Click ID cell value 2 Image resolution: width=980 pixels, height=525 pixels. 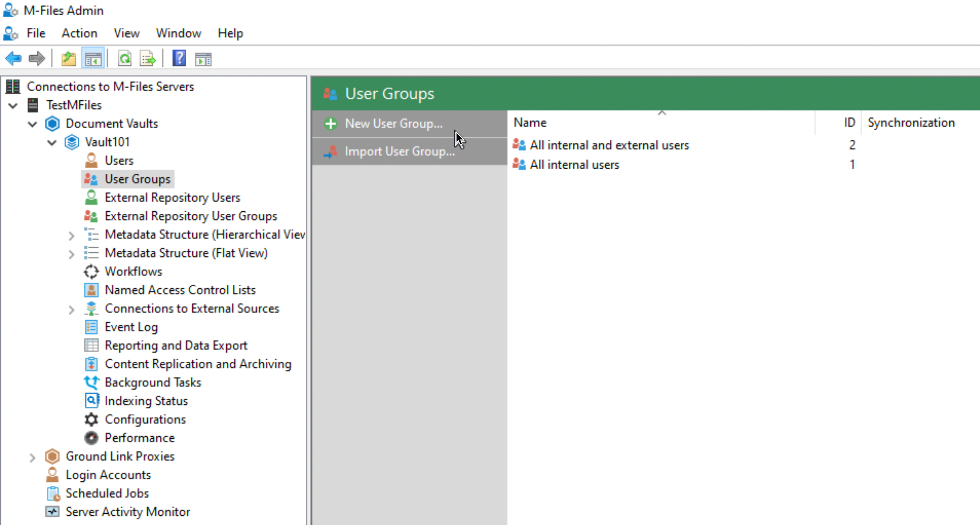(x=852, y=145)
